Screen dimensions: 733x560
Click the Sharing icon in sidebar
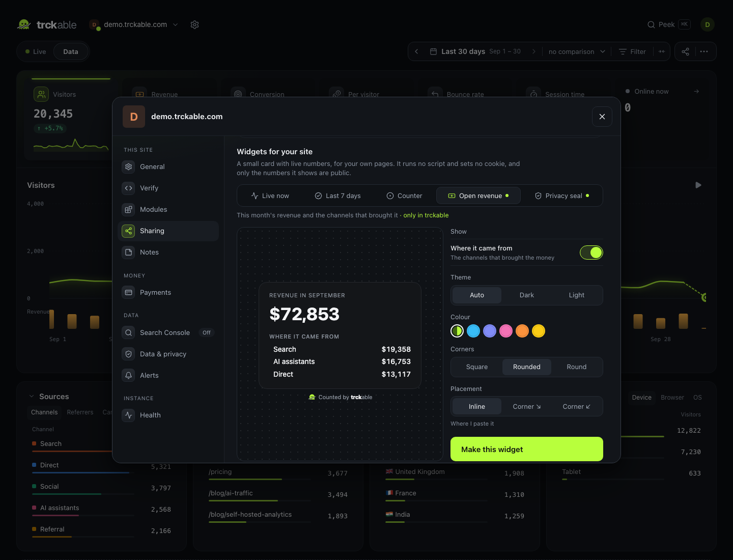click(x=128, y=231)
